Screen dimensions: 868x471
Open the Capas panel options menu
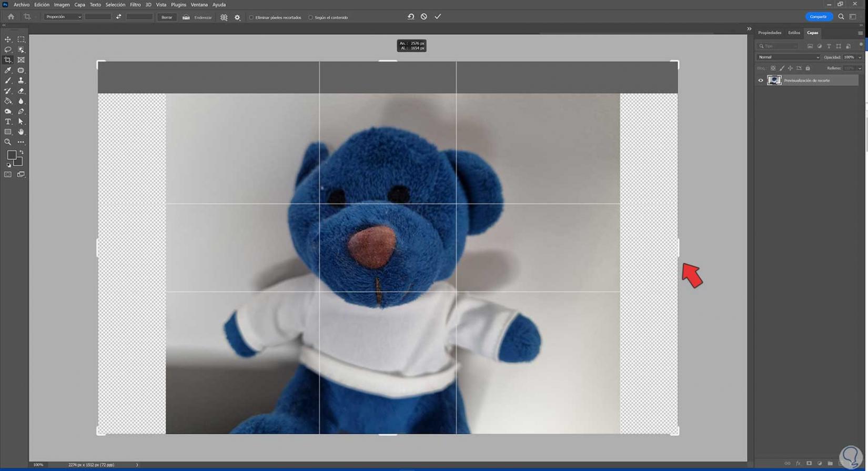(x=860, y=33)
